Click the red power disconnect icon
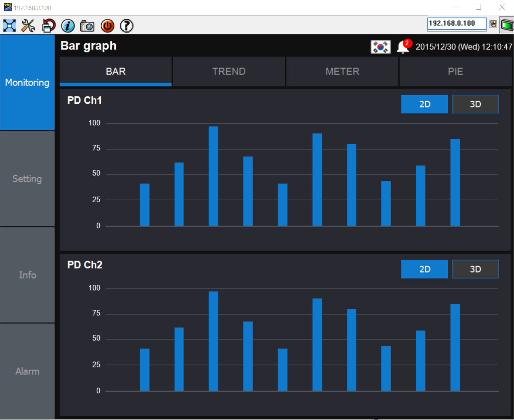 pos(107,25)
